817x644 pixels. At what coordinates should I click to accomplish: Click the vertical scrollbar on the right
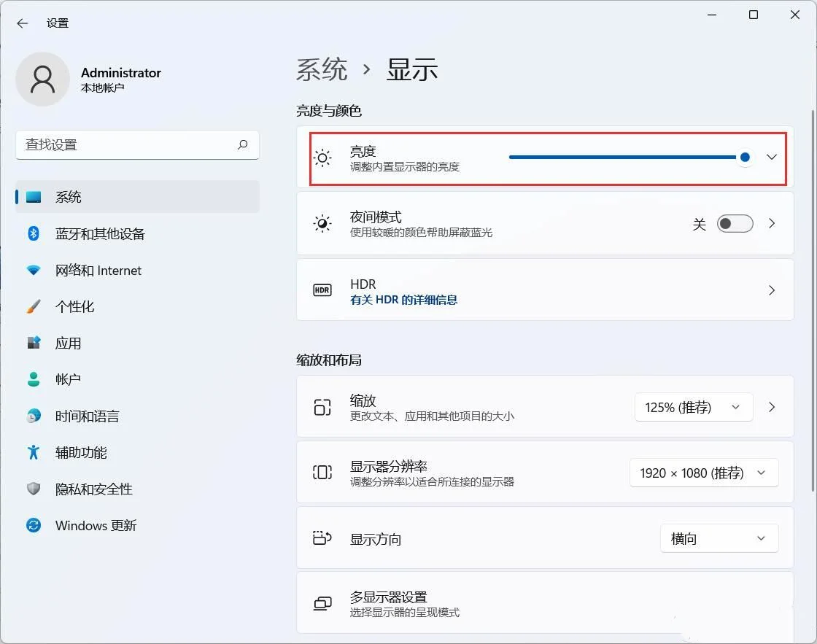(x=813, y=300)
